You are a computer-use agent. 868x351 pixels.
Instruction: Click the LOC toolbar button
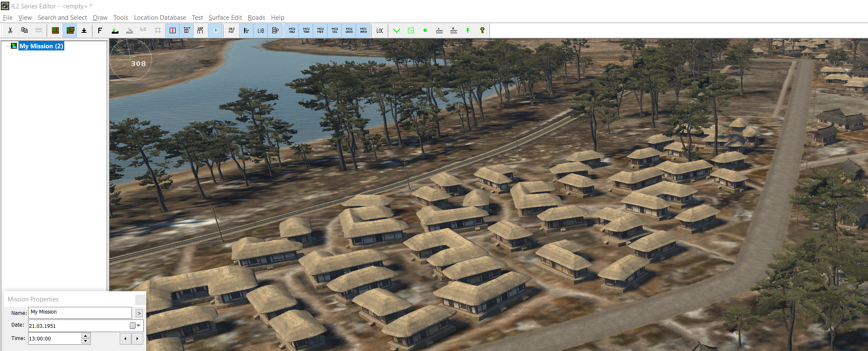point(380,30)
